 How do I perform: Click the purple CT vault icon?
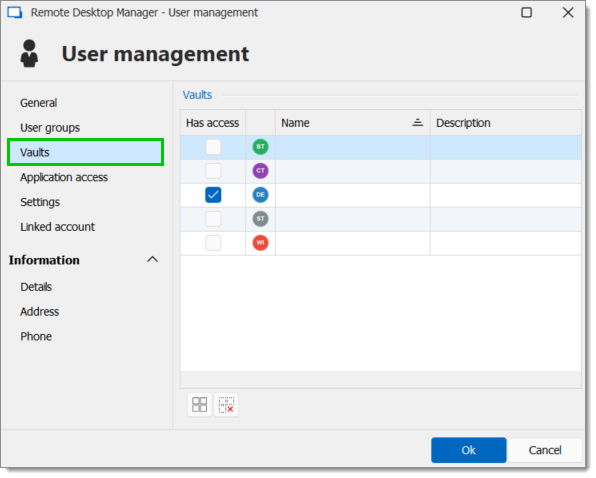pyautogui.click(x=260, y=171)
